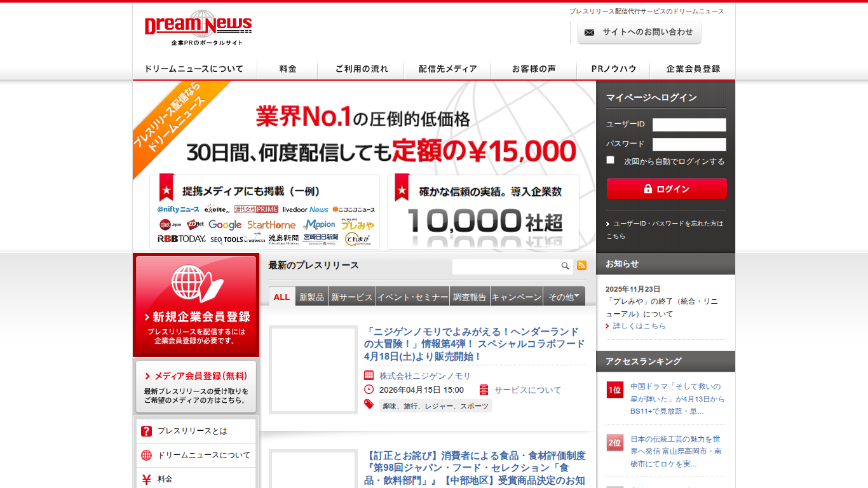Click the 徳島新聞 logo
868x488 pixels.
click(283, 239)
